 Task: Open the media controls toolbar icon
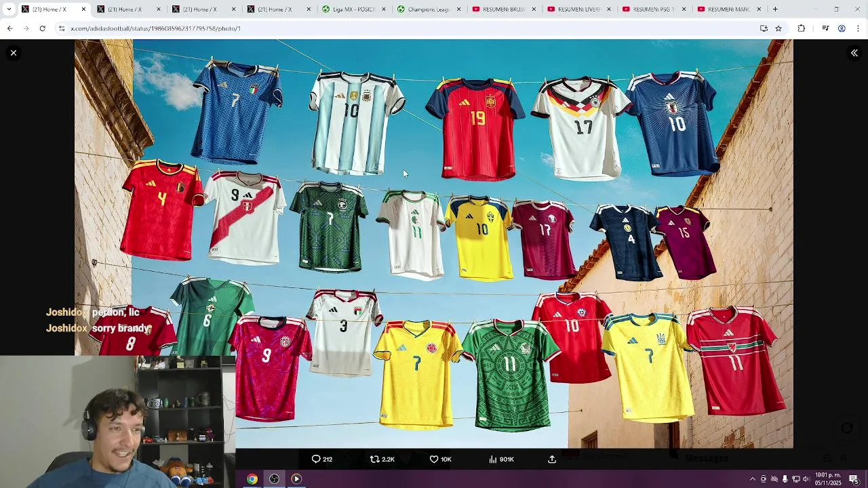tap(825, 28)
